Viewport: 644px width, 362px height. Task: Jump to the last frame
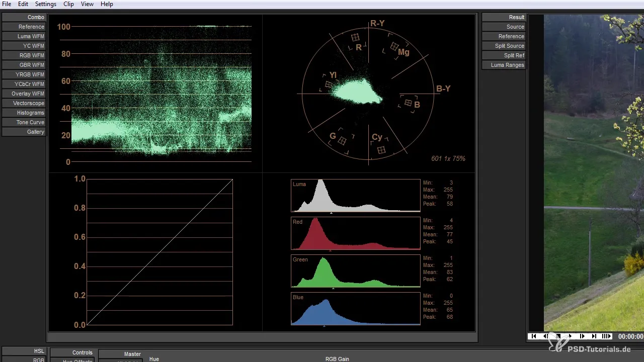(594, 336)
